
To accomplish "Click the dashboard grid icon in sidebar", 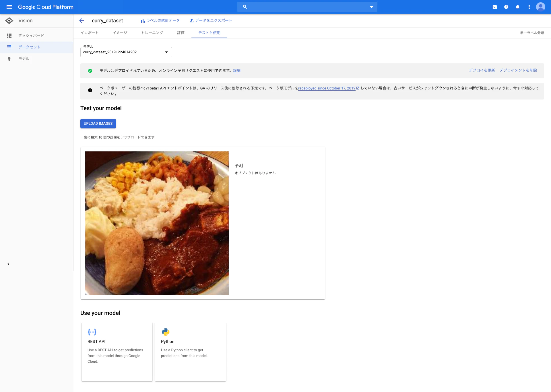I will point(9,36).
